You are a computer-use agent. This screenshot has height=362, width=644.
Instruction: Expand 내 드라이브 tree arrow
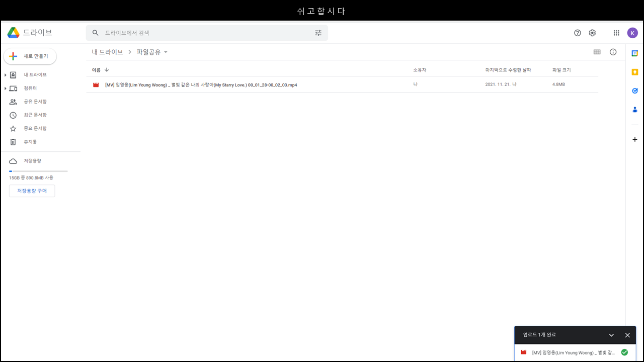5,75
